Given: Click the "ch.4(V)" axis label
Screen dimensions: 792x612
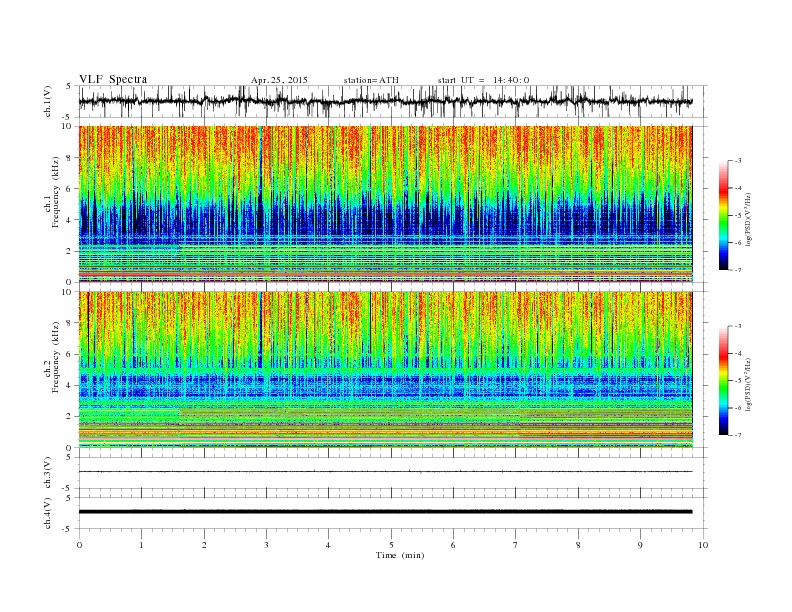Looking at the screenshot, I should click(x=48, y=513).
